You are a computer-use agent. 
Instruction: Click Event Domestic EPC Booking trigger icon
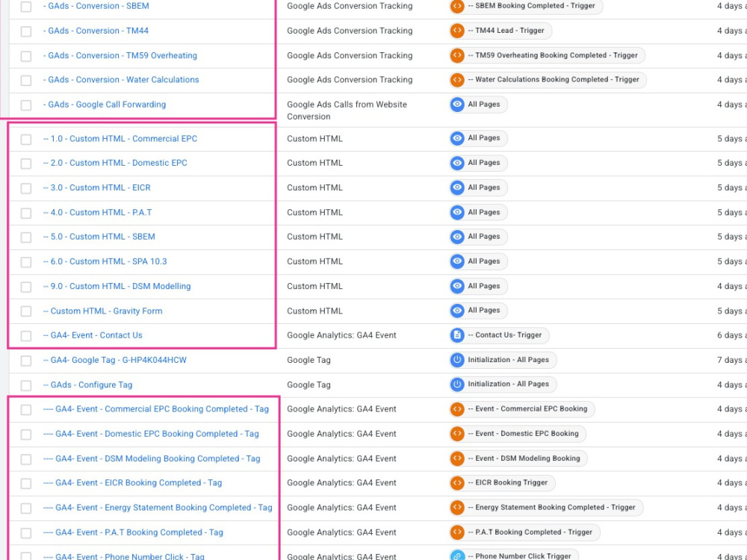point(457,434)
